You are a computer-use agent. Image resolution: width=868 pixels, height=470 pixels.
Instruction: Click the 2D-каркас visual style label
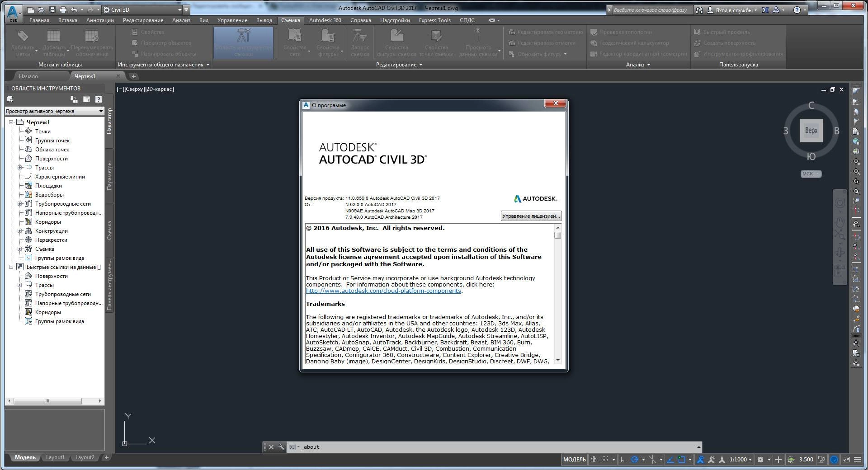point(160,89)
